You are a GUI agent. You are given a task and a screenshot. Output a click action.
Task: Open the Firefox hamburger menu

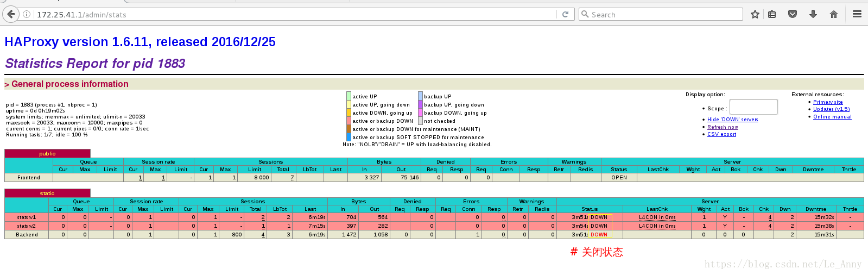pyautogui.click(x=857, y=14)
